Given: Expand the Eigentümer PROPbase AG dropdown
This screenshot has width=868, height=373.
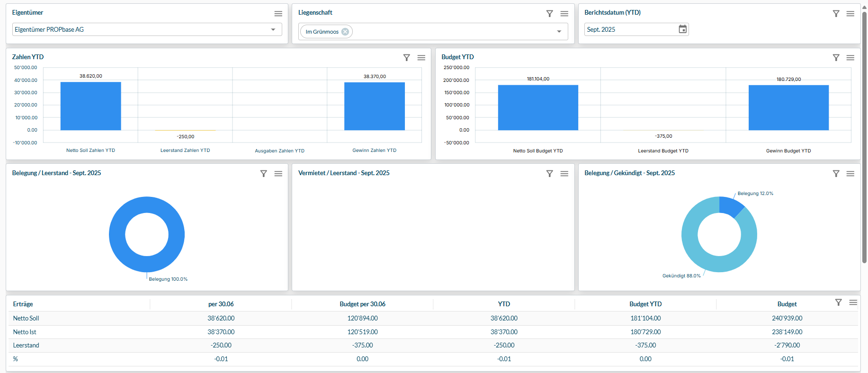Looking at the screenshot, I should pyautogui.click(x=273, y=29).
